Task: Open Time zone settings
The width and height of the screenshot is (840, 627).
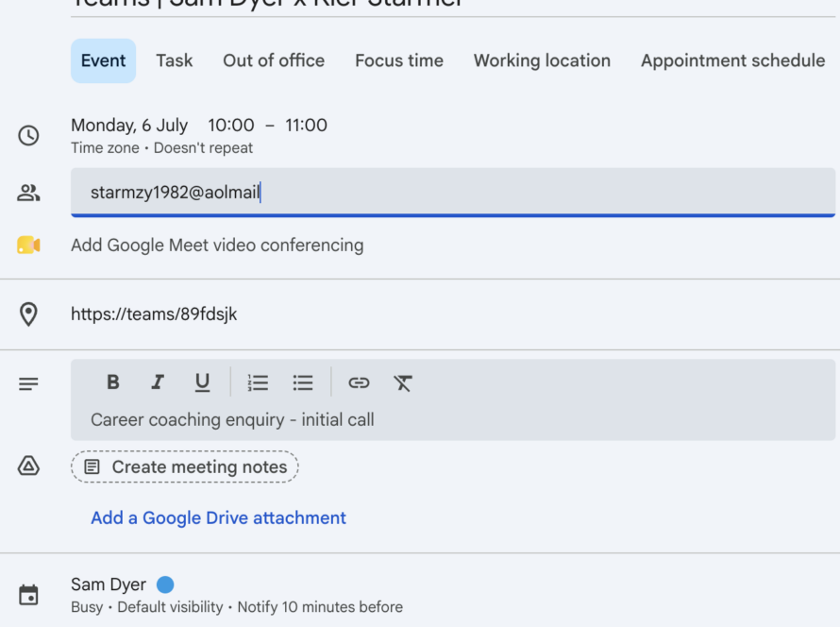Action: [x=105, y=148]
